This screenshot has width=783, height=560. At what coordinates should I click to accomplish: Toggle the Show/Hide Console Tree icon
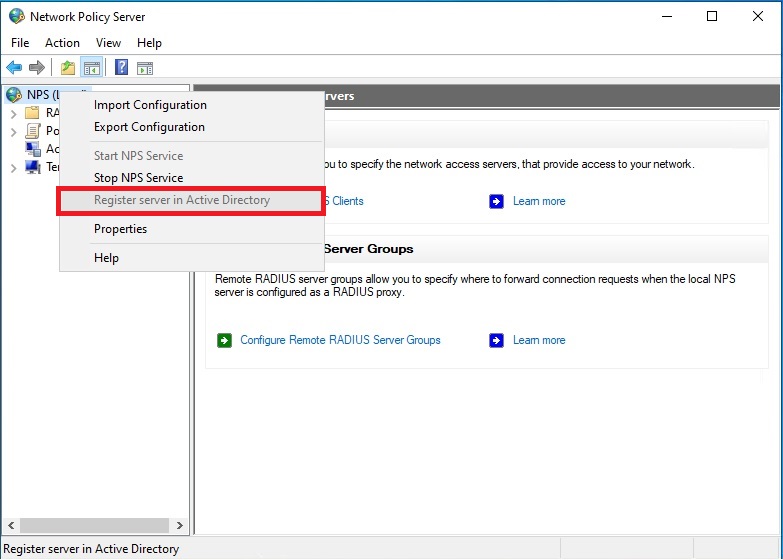tap(92, 67)
